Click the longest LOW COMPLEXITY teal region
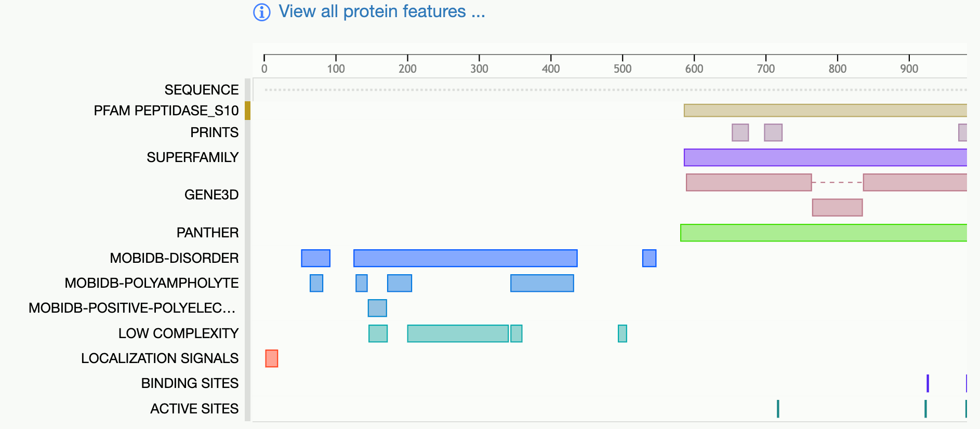This screenshot has height=429, width=980. click(x=458, y=333)
